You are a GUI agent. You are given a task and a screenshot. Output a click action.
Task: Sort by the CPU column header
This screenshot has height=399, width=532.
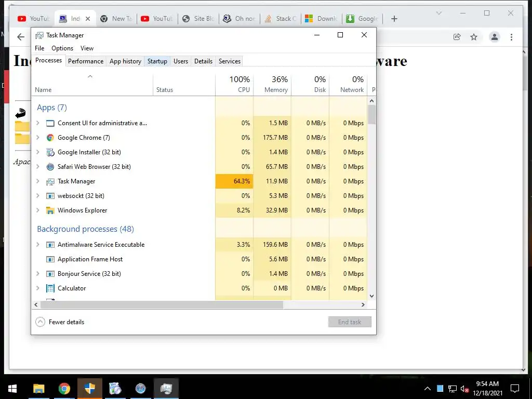[x=234, y=84]
